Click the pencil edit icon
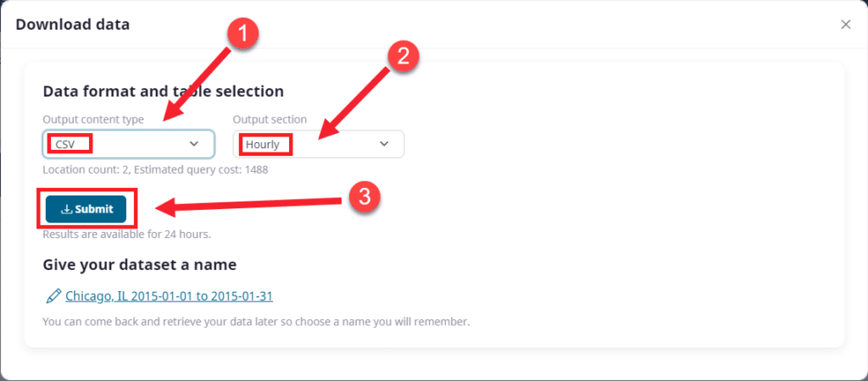Screen dimensions: 868x381 pyautogui.click(x=53, y=296)
